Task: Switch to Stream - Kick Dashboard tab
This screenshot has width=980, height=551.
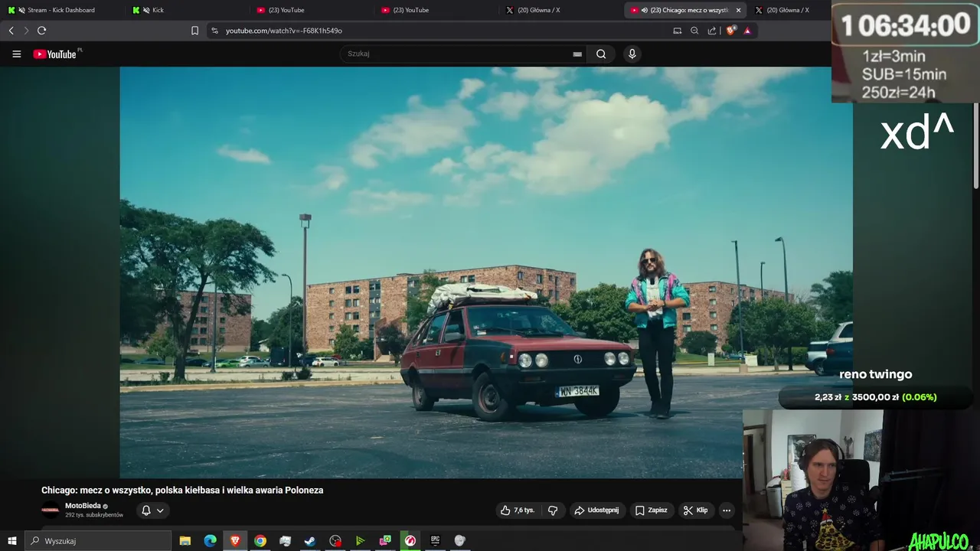Action: pos(63,10)
